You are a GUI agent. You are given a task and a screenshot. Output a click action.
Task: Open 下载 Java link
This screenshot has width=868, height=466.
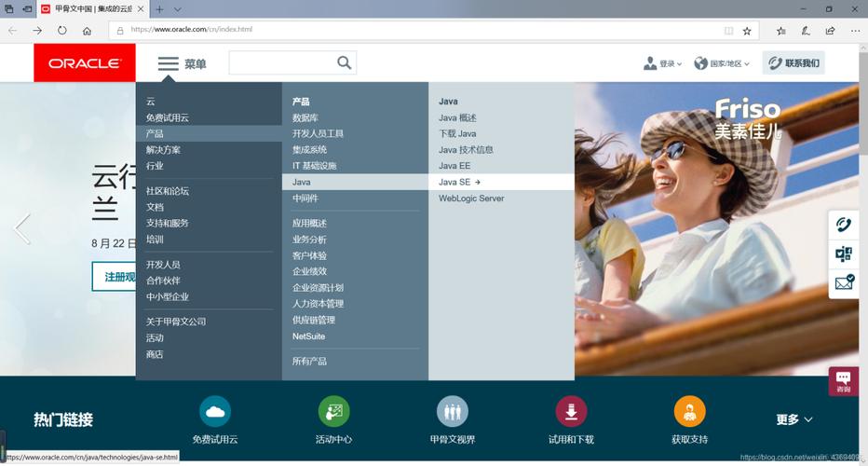click(x=457, y=133)
